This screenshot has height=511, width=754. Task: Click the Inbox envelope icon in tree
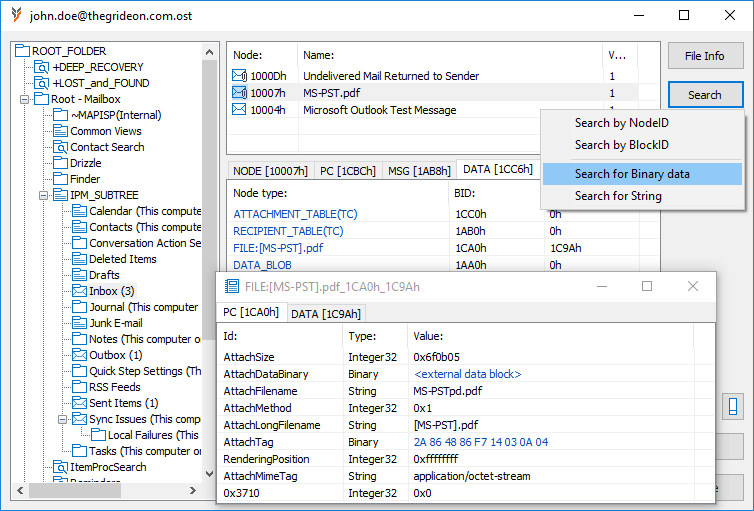click(x=79, y=291)
